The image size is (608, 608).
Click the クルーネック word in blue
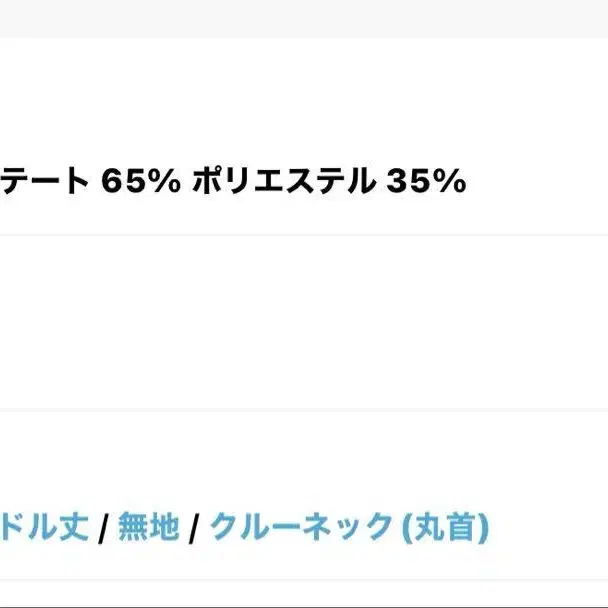click(301, 525)
